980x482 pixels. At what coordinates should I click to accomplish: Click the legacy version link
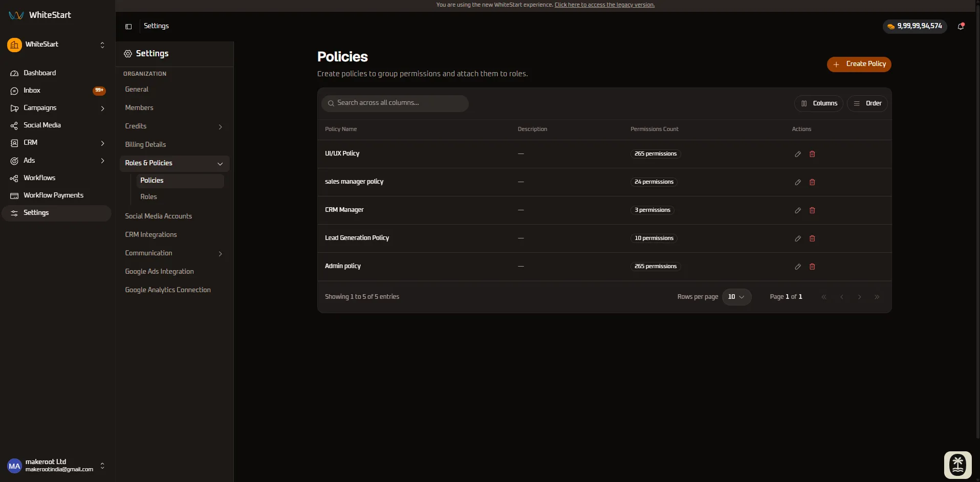604,5
